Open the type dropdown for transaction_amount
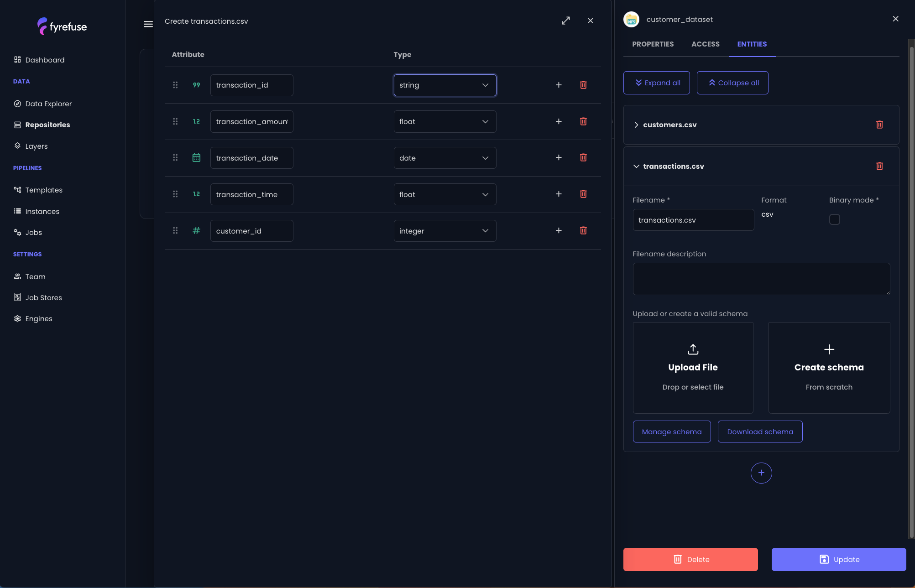 pyautogui.click(x=445, y=122)
